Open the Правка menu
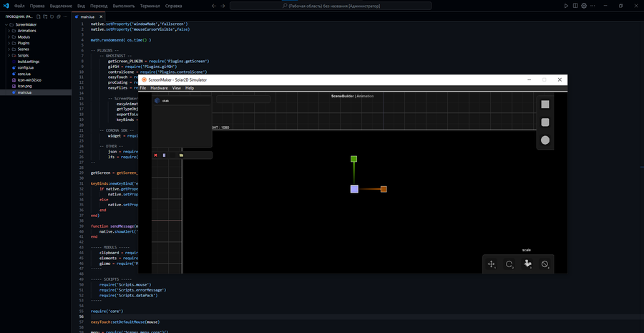Image resolution: width=644 pixels, height=333 pixels. (37, 6)
